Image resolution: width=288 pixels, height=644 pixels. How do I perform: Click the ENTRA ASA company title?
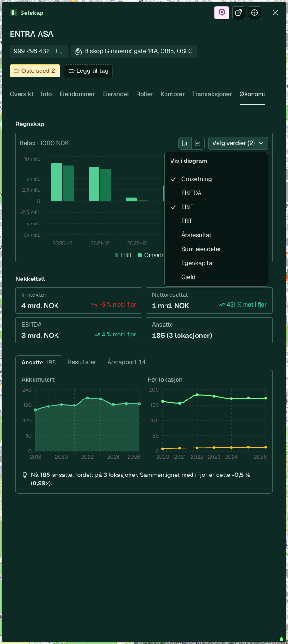[x=32, y=34]
